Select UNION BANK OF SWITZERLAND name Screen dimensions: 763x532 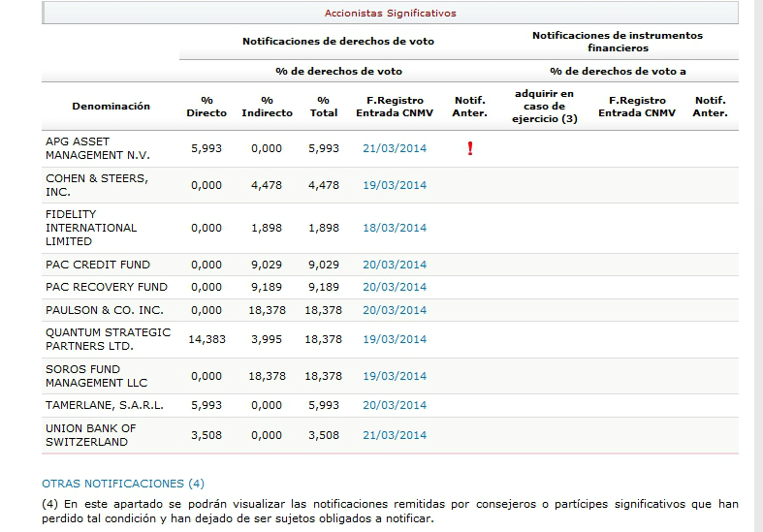click(90, 435)
